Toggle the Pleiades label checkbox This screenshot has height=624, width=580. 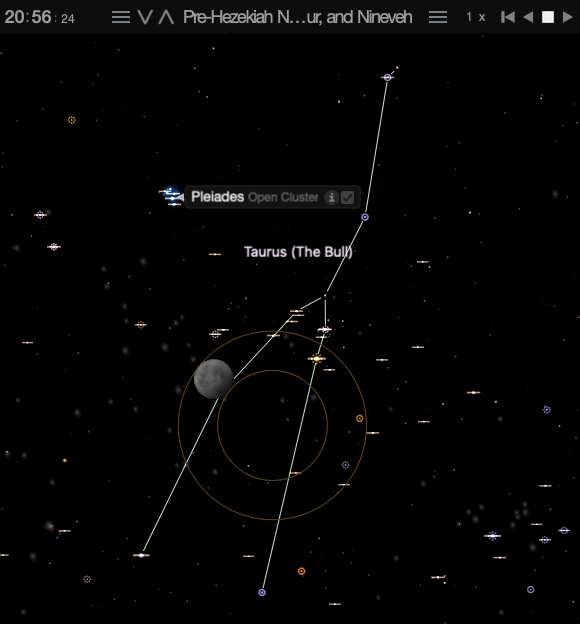348,197
